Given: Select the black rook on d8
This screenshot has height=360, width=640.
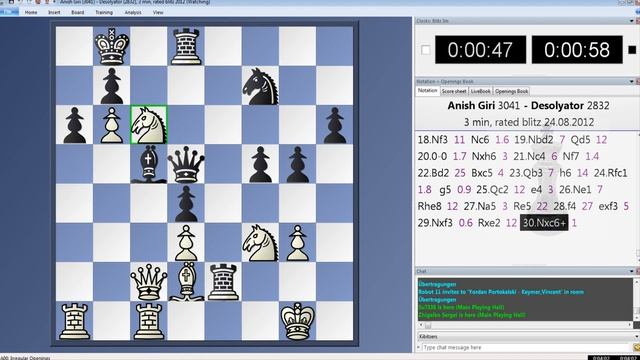Looking at the screenshot, I should tap(186, 46).
